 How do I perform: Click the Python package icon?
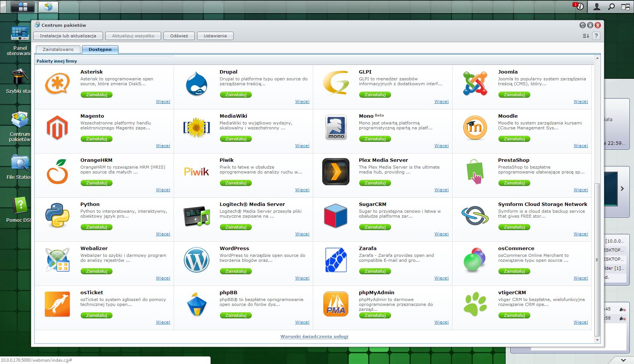coord(57,216)
